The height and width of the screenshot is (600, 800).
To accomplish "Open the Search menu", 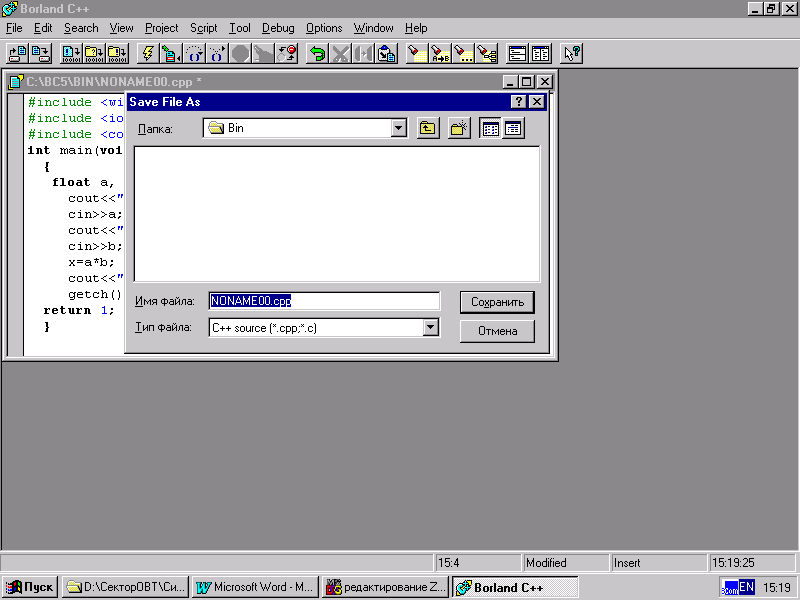I will [x=81, y=28].
